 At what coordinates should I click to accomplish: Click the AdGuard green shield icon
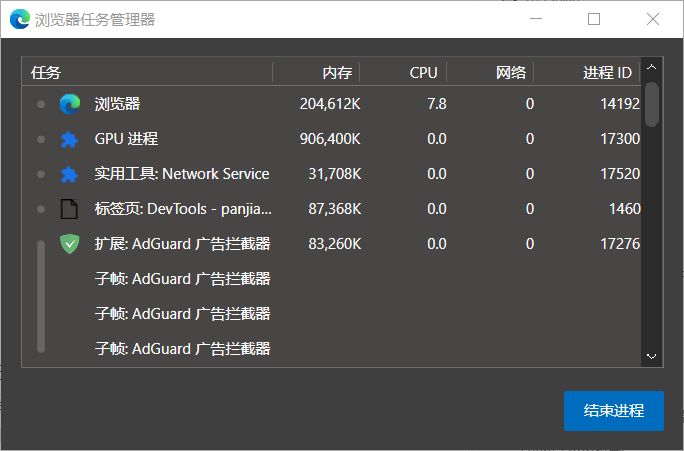69,244
